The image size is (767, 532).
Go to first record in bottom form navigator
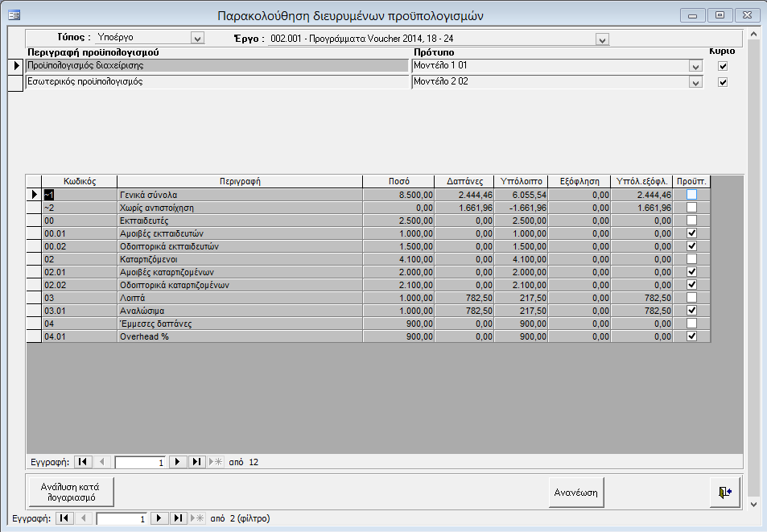click(x=64, y=518)
